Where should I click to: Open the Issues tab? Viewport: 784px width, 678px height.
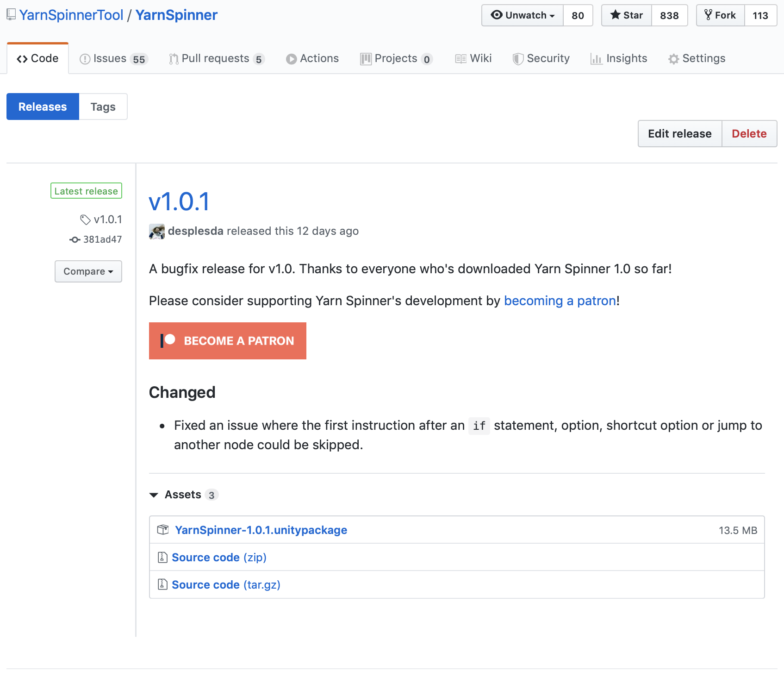tap(114, 58)
